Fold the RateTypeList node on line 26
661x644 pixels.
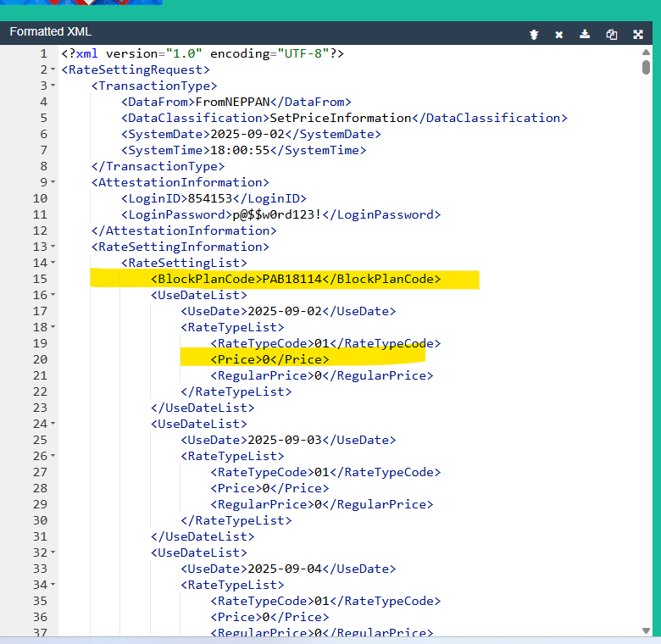click(x=53, y=457)
